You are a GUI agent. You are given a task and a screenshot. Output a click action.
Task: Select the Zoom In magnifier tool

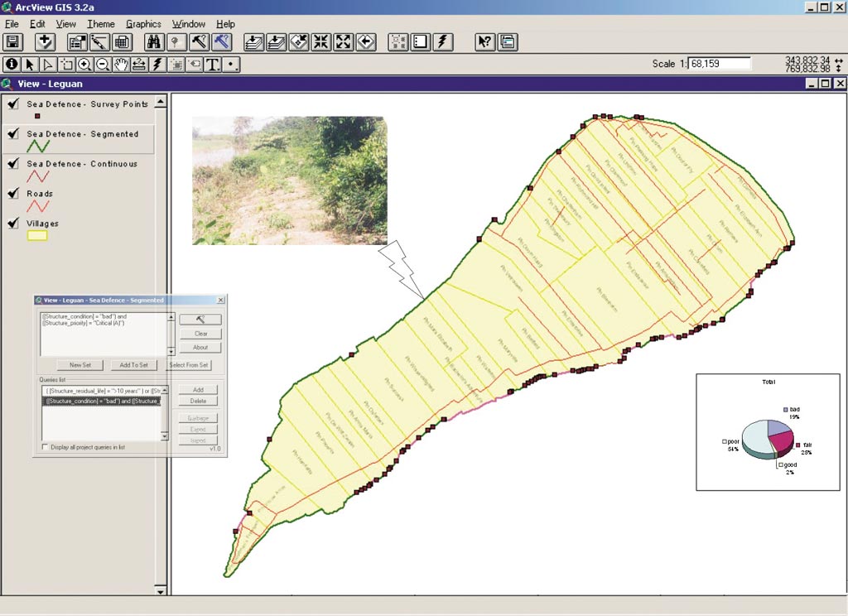(84, 65)
